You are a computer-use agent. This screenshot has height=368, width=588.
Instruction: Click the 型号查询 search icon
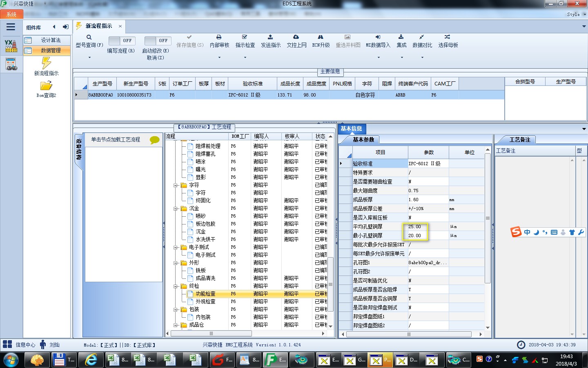click(89, 37)
